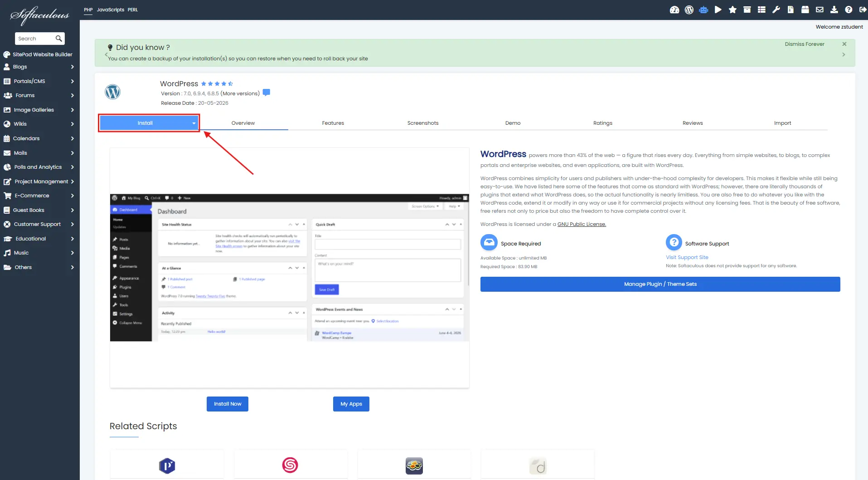The height and width of the screenshot is (480, 868).
Task: Open script demos play icon
Action: 718,10
